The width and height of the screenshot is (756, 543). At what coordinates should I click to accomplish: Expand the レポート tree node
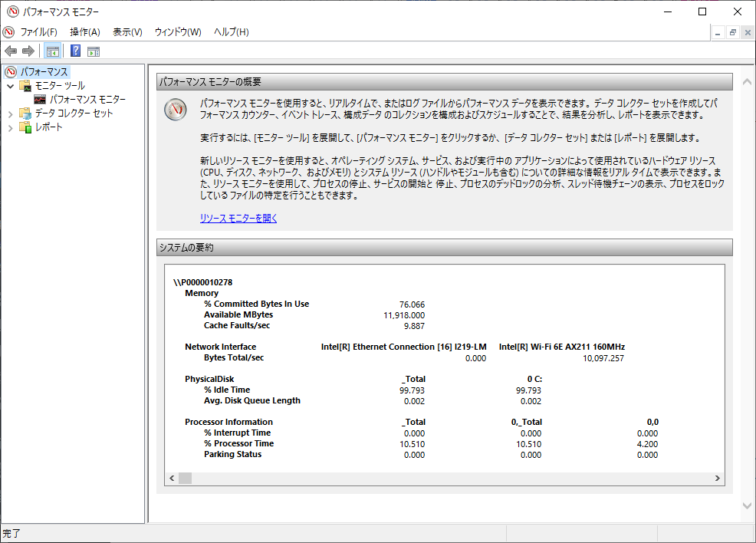tap(10, 127)
